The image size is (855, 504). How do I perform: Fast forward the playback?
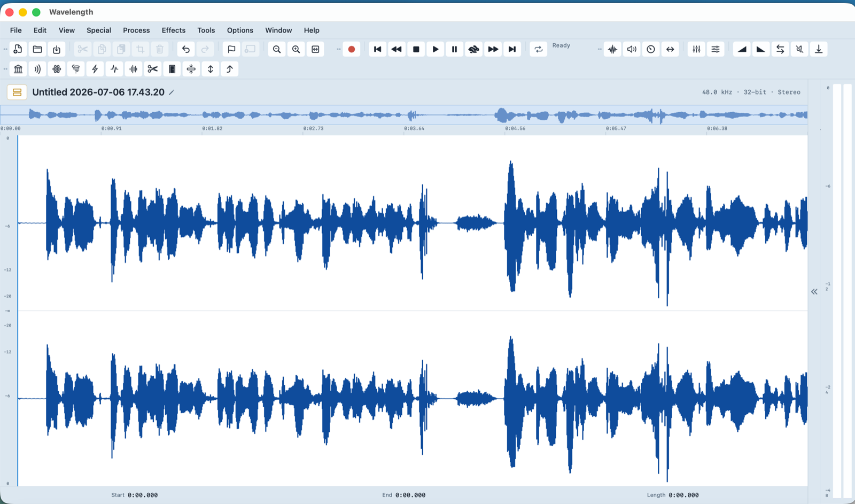pyautogui.click(x=493, y=49)
